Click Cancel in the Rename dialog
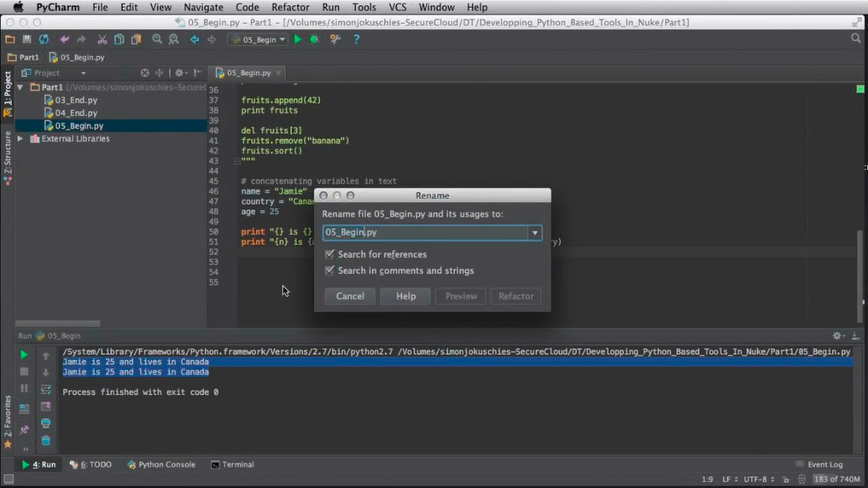This screenshot has width=868, height=488. 350,296
